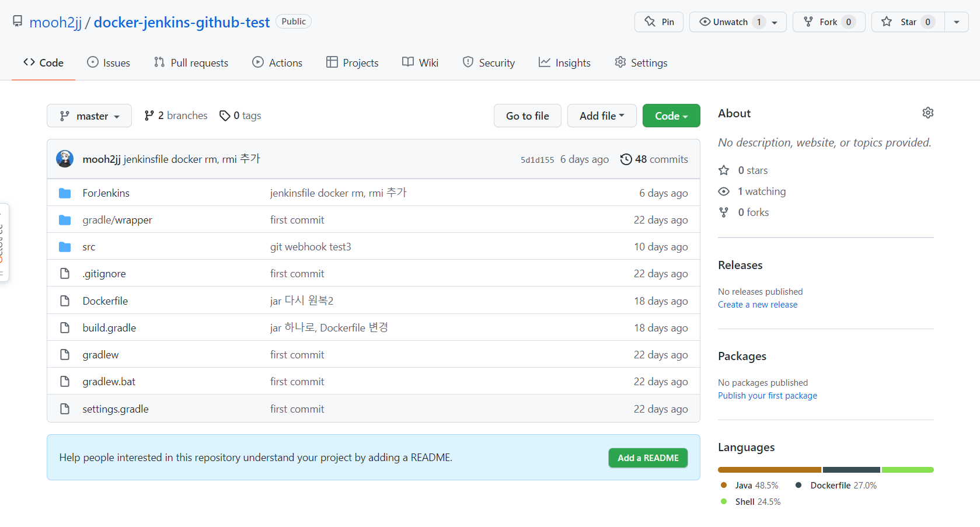980x527 pixels.
Task: Click the repository icon beside mooh2jj
Action: 18,22
